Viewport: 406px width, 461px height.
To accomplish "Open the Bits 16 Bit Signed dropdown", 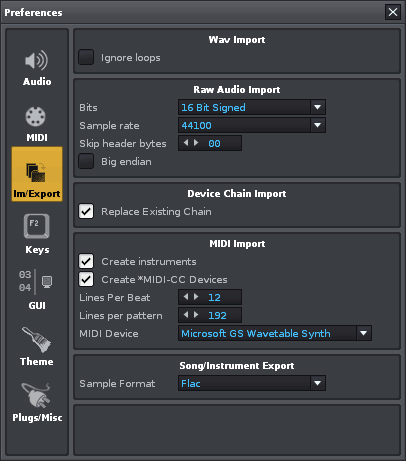I will tap(252, 107).
